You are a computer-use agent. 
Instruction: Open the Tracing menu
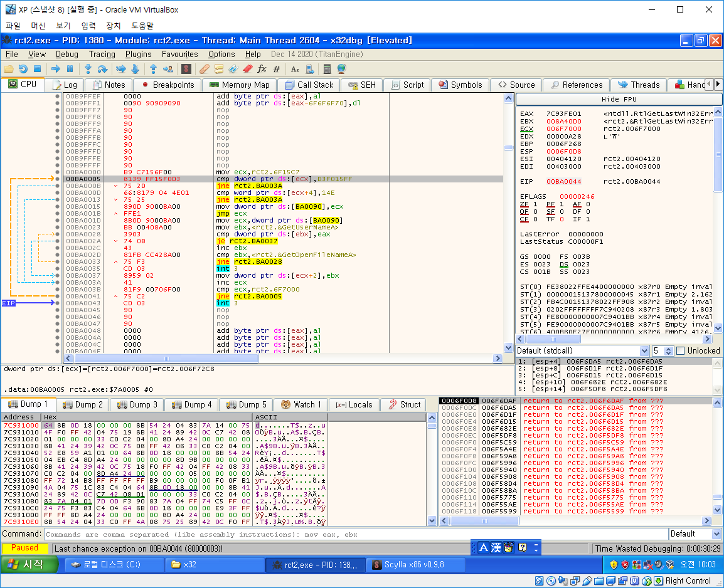click(x=102, y=55)
